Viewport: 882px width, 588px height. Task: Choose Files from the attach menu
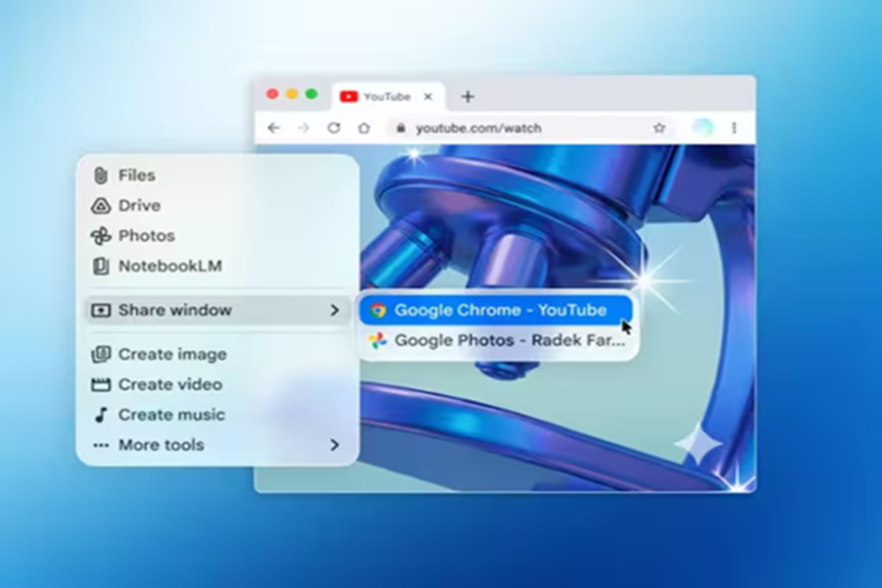point(136,175)
